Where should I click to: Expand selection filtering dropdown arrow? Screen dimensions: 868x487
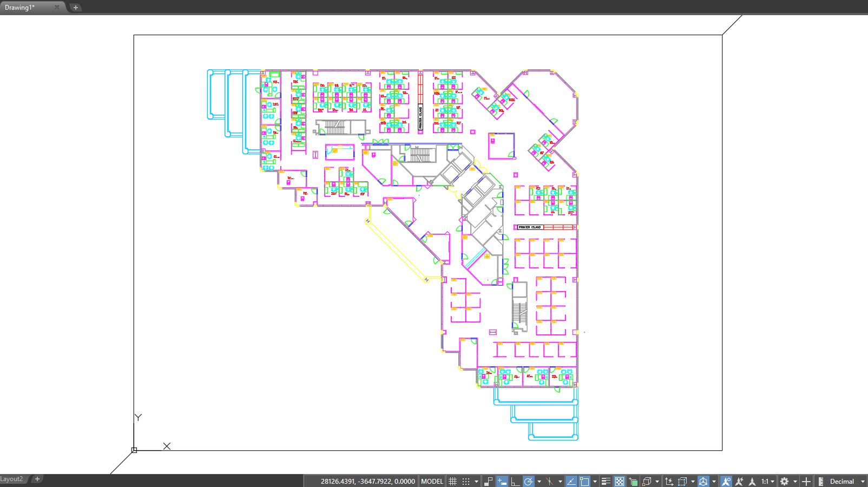pyautogui.click(x=693, y=482)
